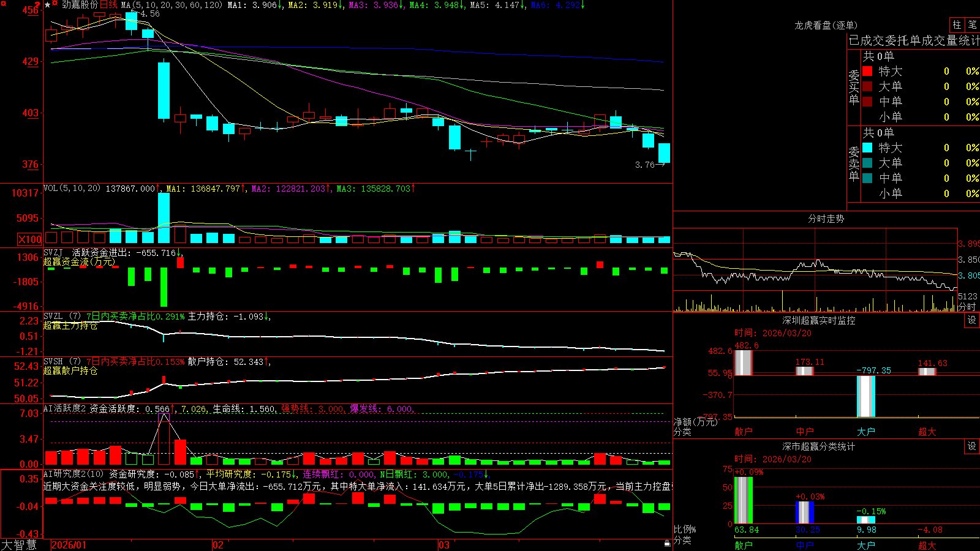The image size is (980, 551).
Task: Click the green 63.84 散户 ratio bar
Action: 743,500
